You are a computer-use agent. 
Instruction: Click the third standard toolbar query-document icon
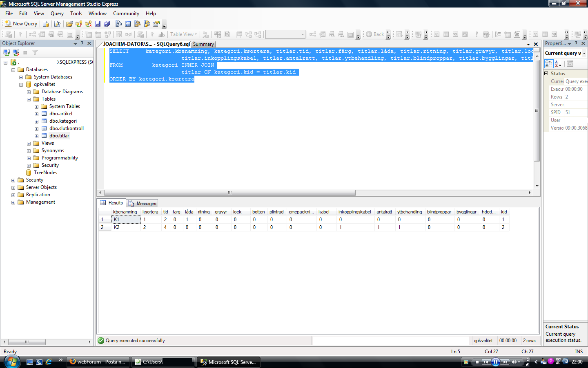pos(57,24)
